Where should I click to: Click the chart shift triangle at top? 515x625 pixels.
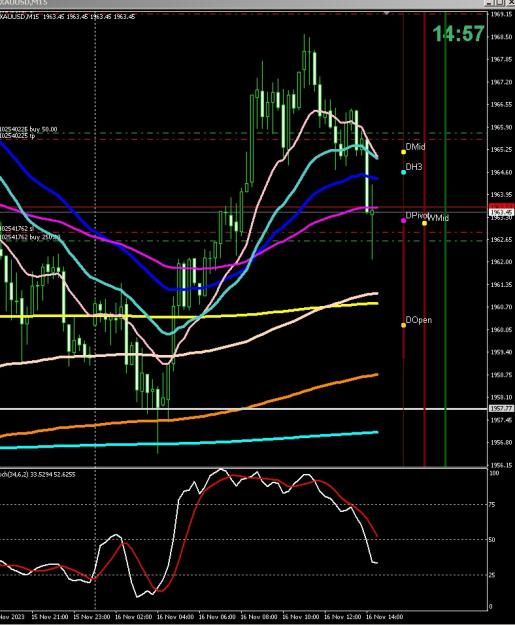pyautogui.click(x=386, y=13)
